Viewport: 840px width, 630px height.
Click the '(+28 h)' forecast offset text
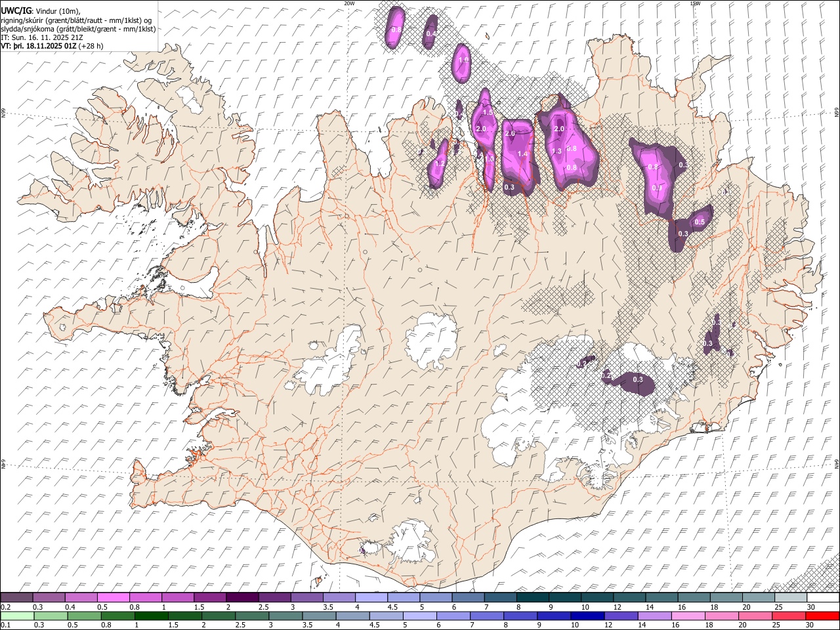coord(91,46)
